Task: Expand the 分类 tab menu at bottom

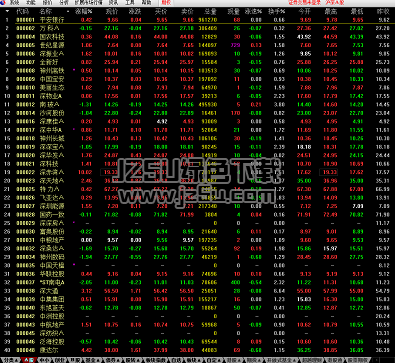Action: [10, 360]
